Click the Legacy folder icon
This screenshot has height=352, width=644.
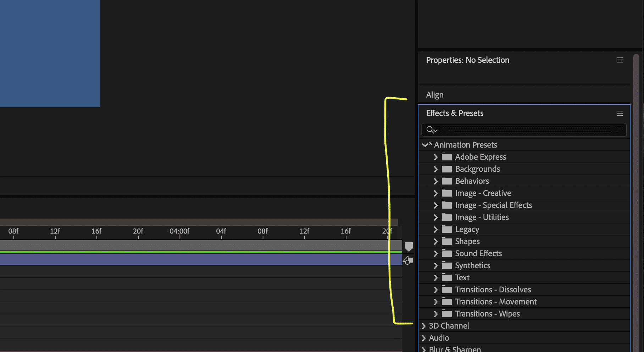coord(447,229)
